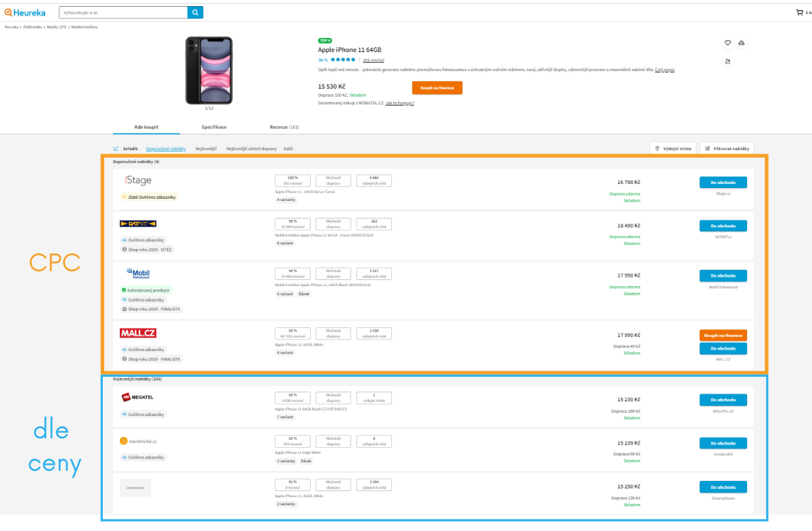Click the DATART shop logo

click(x=138, y=223)
